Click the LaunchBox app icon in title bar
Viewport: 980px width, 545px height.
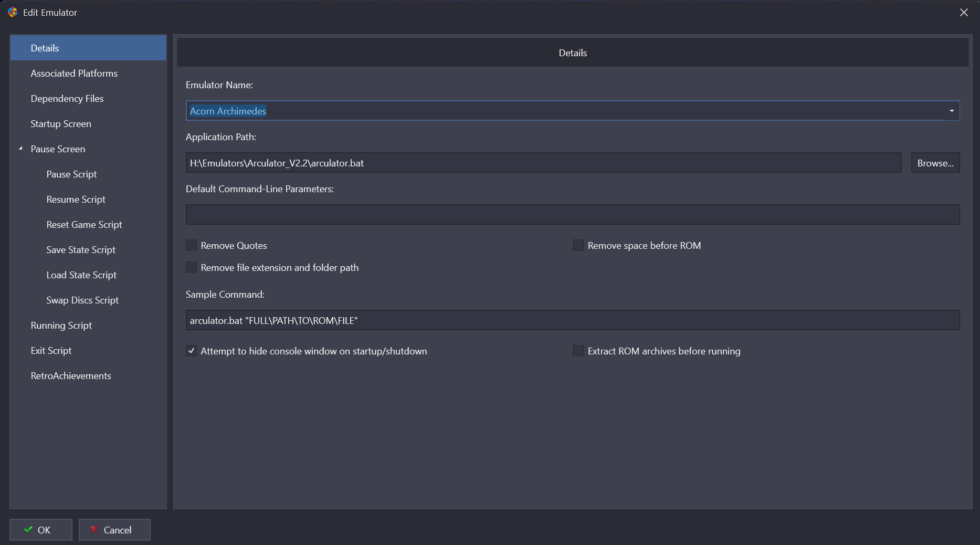tap(13, 12)
